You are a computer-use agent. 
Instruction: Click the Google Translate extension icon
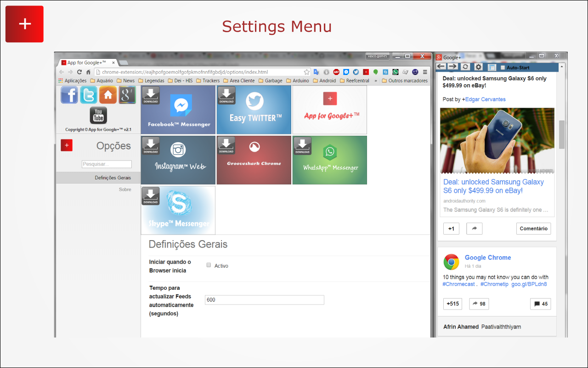pos(317,72)
